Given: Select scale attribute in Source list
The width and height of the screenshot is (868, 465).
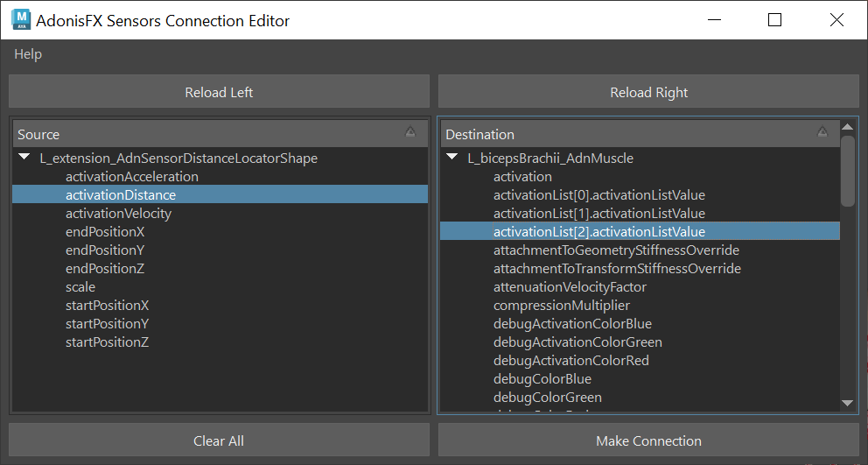Looking at the screenshot, I should point(80,287).
